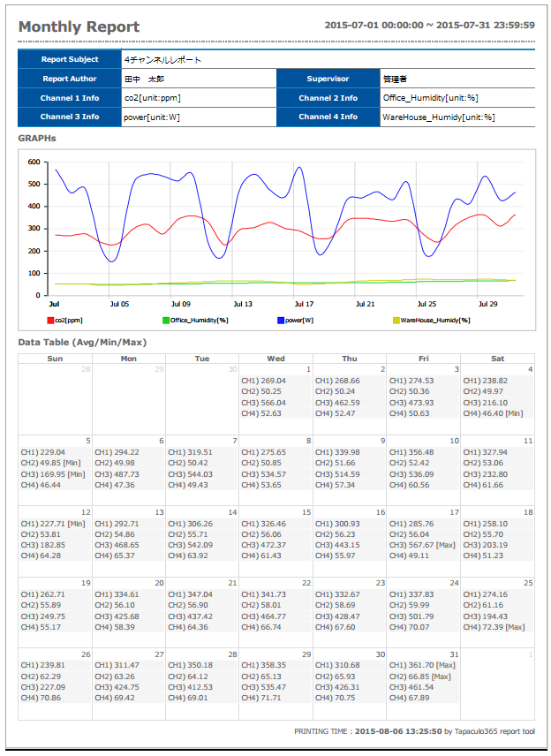Click "CH3) 462.59" on day 2
Image resolution: width=551 pixels, height=756 pixels.
coord(337,403)
